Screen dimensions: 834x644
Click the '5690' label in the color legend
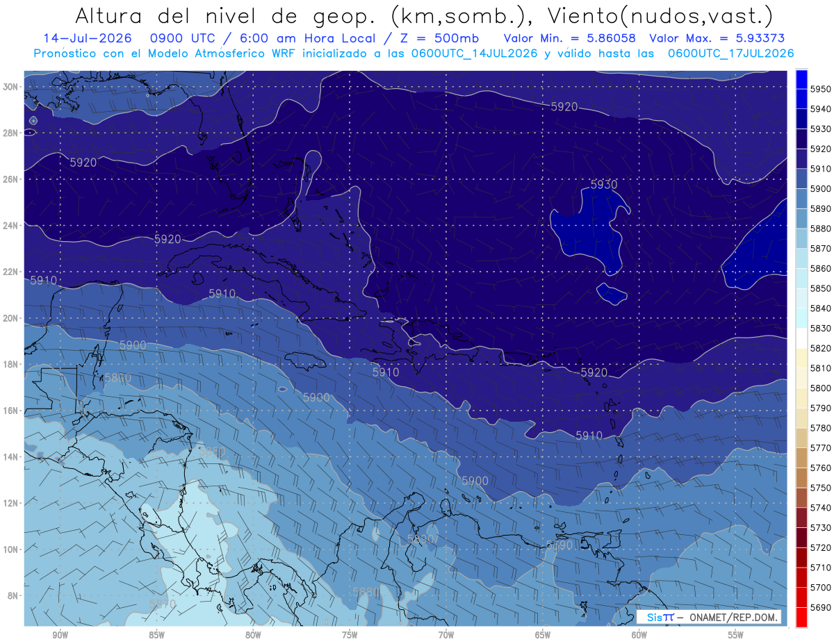[x=821, y=607]
